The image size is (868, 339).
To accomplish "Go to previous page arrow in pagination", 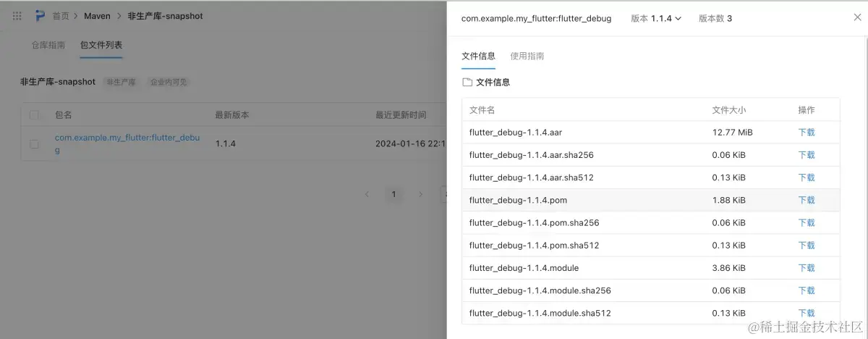I will click(367, 194).
